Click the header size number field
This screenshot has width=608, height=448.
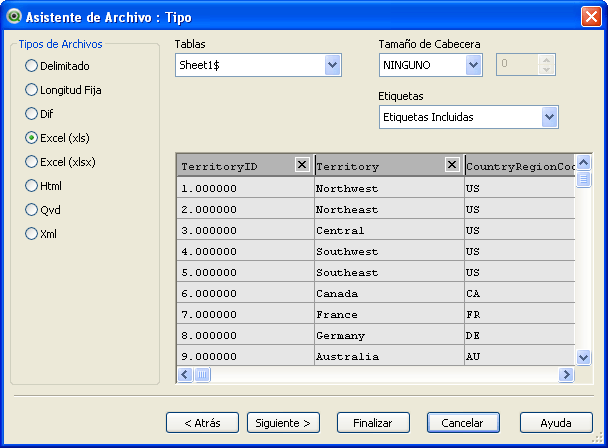pyautogui.click(x=518, y=64)
